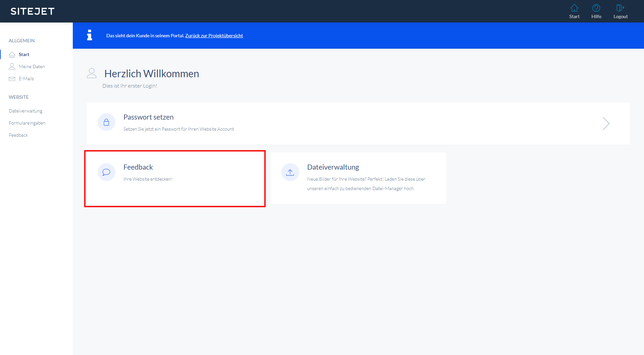Screen dimensions: 644x355
Task: Click the house icon in sidebar
Action: coord(12,55)
